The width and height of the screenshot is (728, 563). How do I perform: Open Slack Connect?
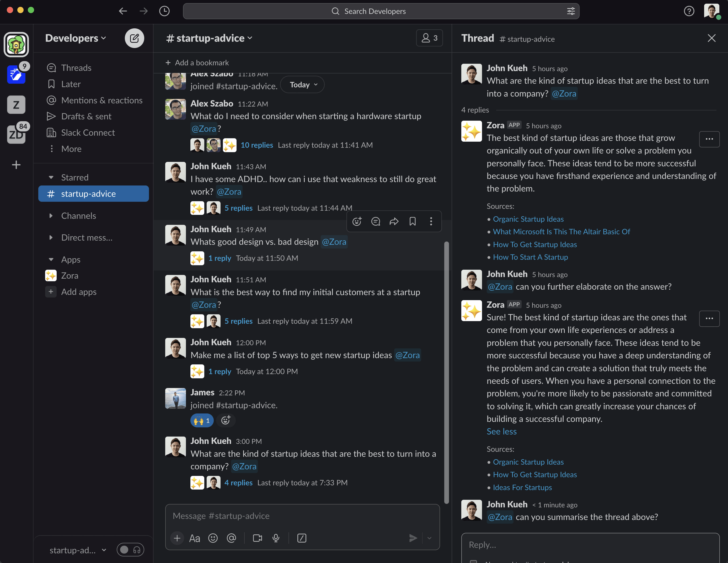click(x=93, y=133)
